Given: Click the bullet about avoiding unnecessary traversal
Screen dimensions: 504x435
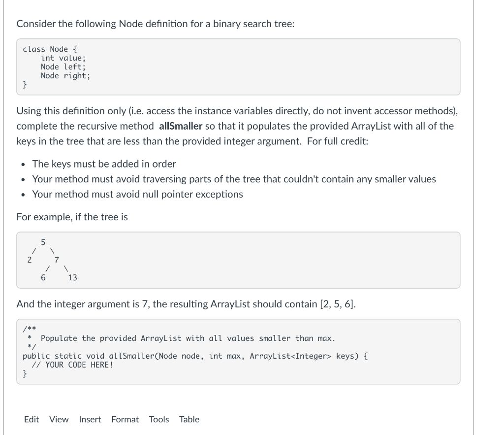Looking at the screenshot, I should [234, 179].
